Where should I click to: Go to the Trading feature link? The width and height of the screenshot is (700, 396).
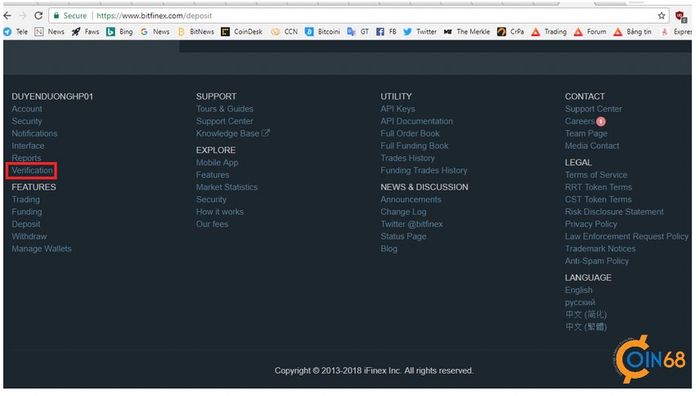[x=26, y=200]
